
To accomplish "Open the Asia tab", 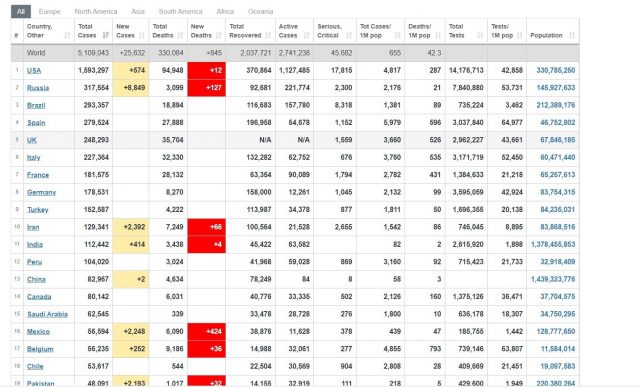I will 138,11.
